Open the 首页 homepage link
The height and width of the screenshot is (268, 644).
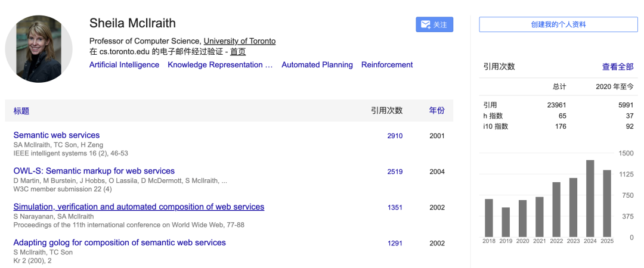point(238,52)
